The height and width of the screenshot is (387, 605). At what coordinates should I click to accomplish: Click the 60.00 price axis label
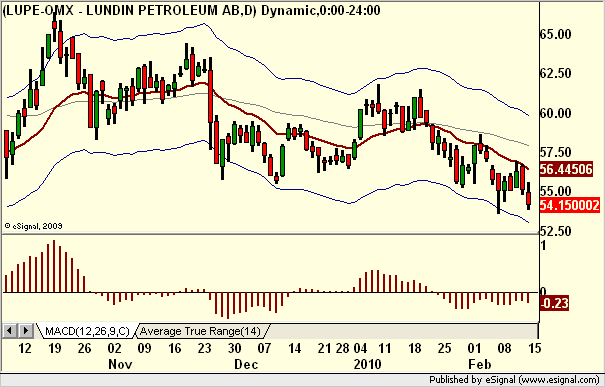point(555,113)
